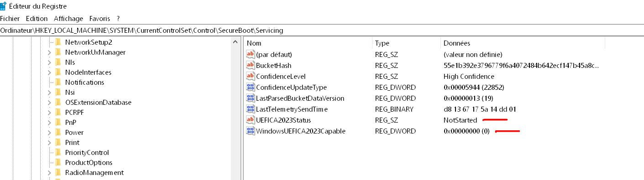Select the UEFICA2023Status string value icon
The height and width of the screenshot is (180, 644).
pos(250,120)
